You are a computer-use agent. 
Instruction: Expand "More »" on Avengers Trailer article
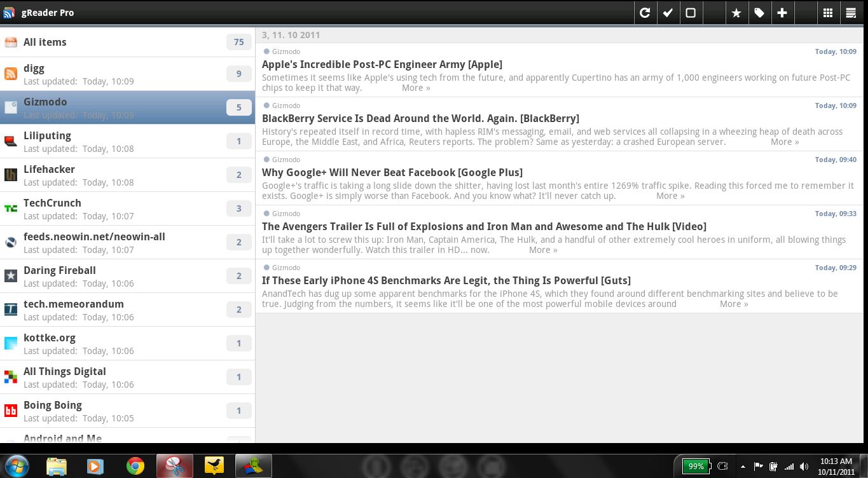(x=543, y=250)
